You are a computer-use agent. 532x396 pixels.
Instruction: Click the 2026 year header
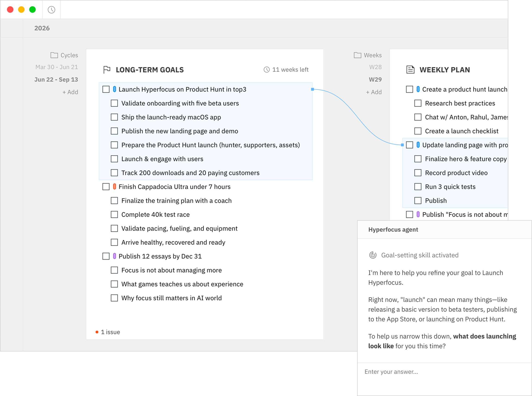tap(42, 28)
